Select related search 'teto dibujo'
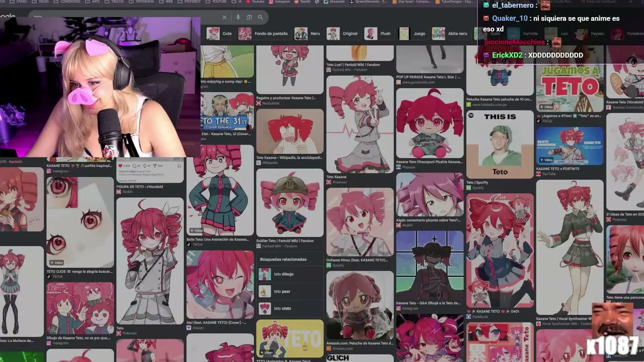 click(290, 274)
